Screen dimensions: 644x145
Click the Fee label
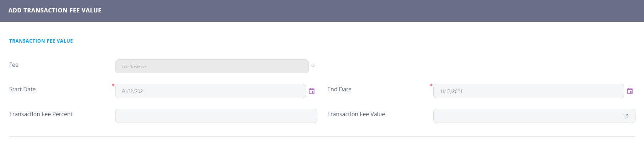[14, 65]
